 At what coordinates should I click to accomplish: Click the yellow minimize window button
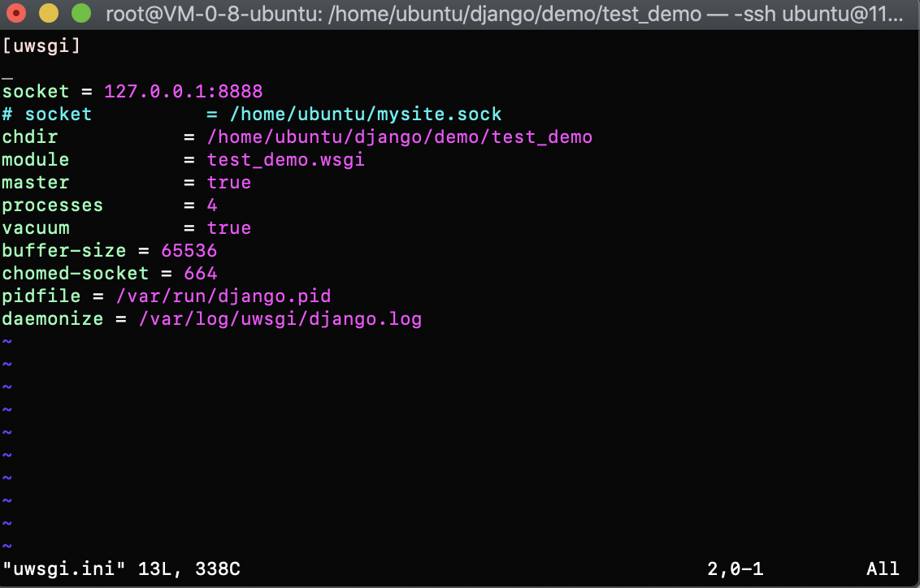point(49,13)
